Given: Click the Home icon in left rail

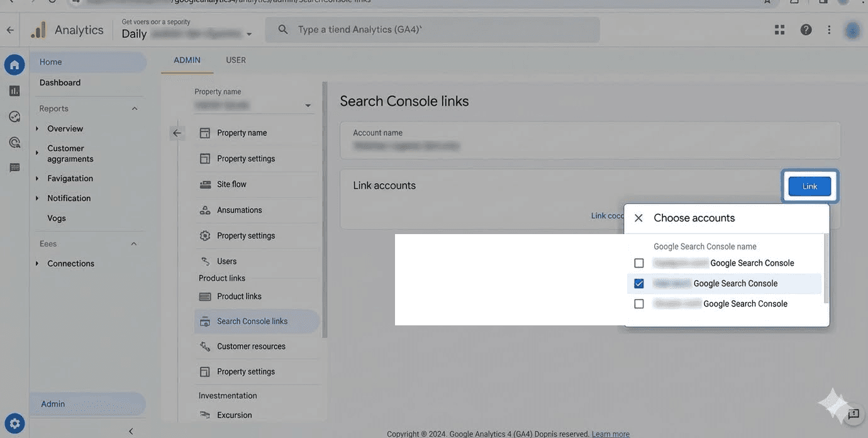Looking at the screenshot, I should (14, 64).
